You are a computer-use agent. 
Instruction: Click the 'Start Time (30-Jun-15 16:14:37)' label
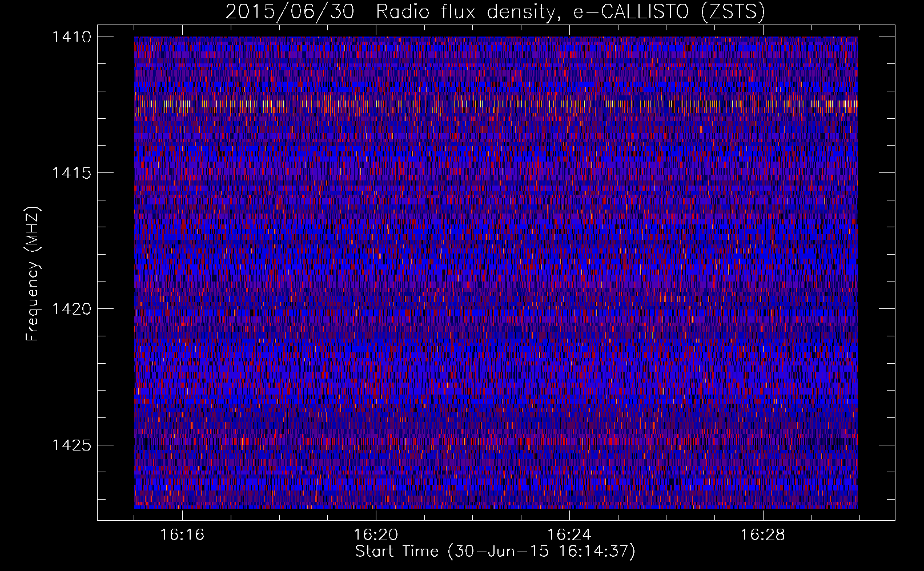pyautogui.click(x=495, y=552)
